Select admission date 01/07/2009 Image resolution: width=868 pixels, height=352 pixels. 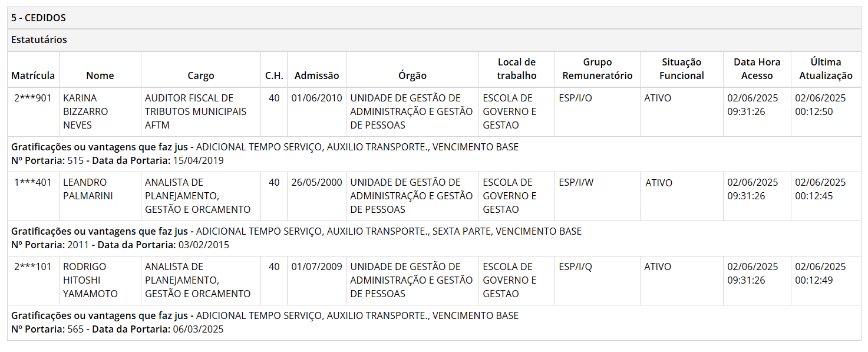tap(317, 267)
